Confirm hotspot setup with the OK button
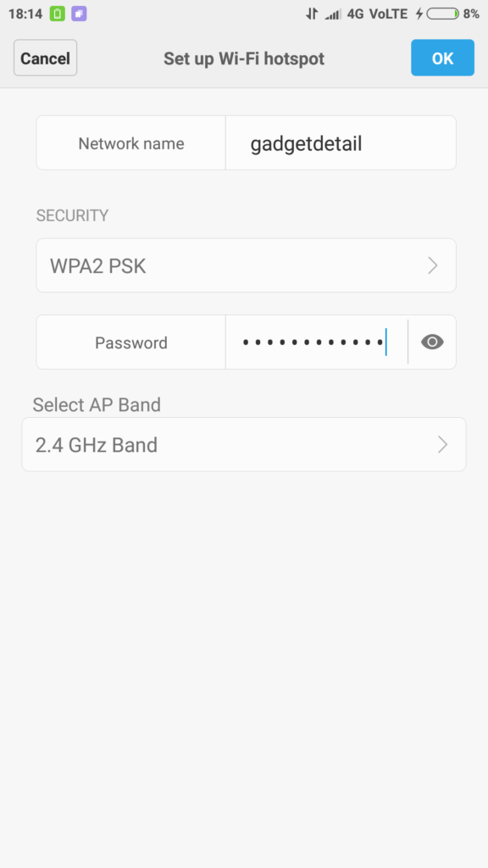This screenshot has width=488, height=868. tap(442, 58)
